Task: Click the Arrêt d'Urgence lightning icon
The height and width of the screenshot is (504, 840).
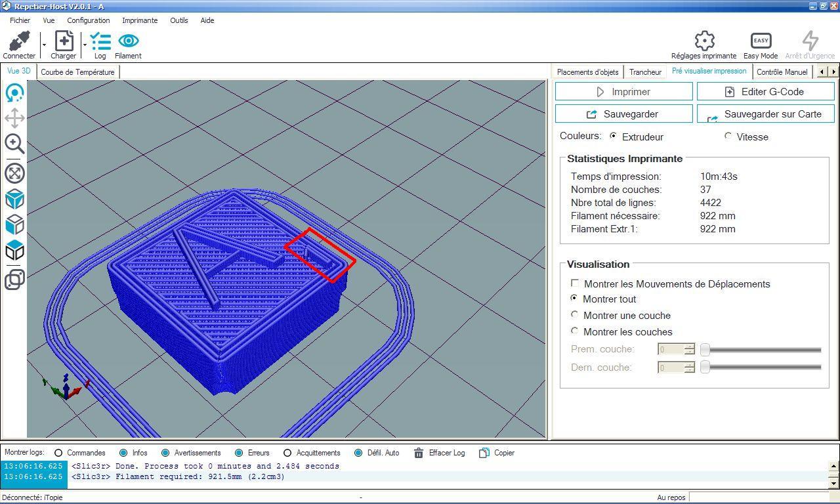Action: (x=810, y=41)
